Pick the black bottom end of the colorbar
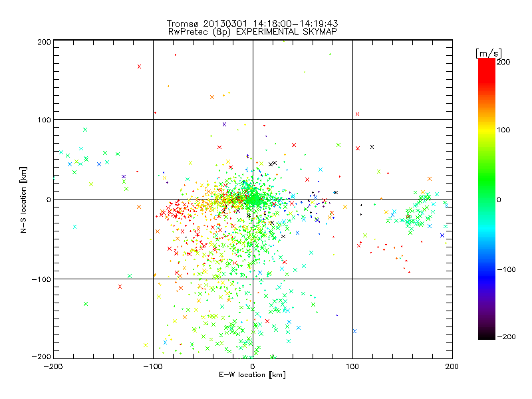The width and height of the screenshot is (532, 399). [487, 334]
